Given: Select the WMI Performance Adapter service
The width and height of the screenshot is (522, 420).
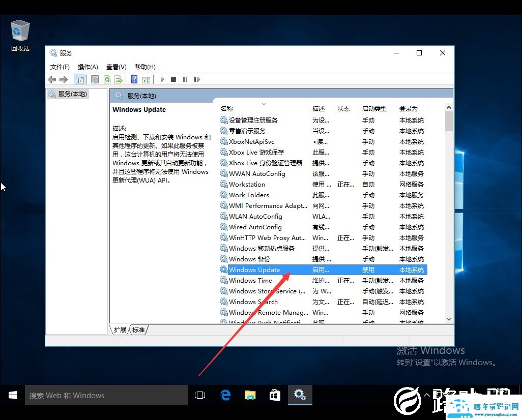Looking at the screenshot, I should [x=323, y=205].
